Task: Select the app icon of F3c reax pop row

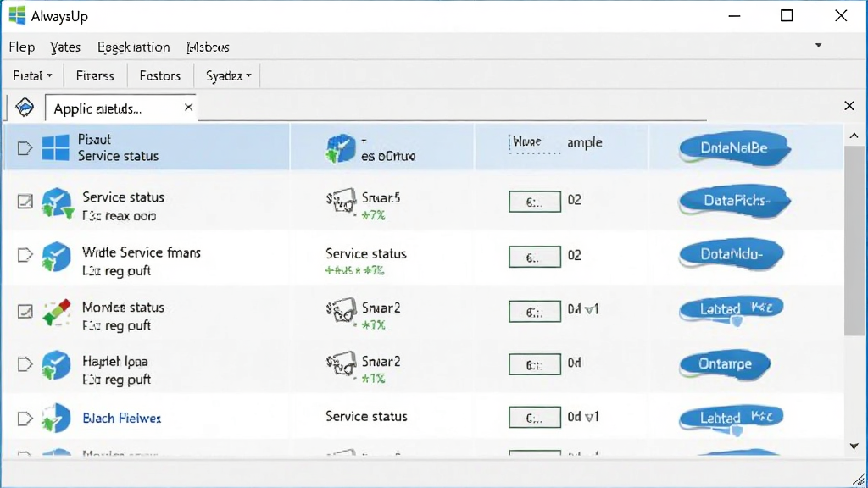Action: (x=57, y=203)
